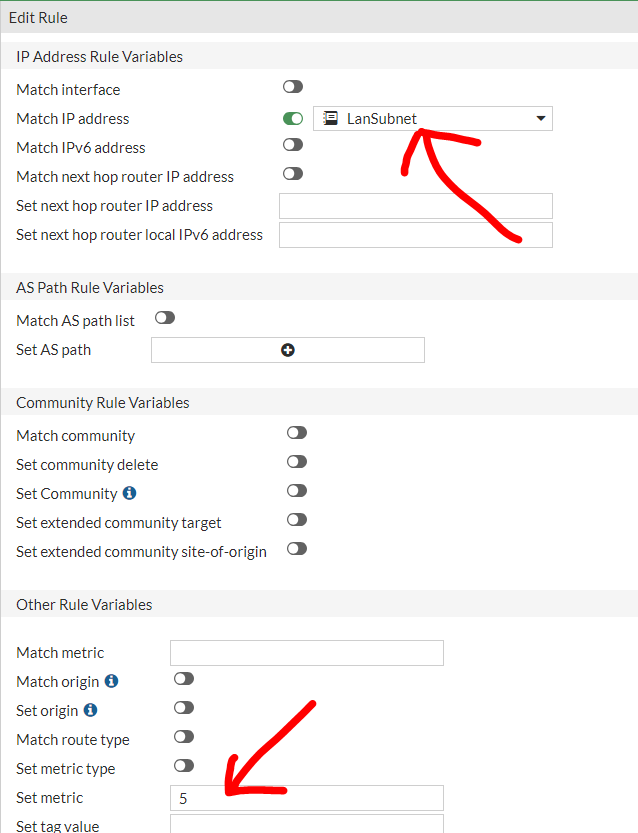Click the info icon next to Set origin
638x833 pixels.
coord(90,710)
